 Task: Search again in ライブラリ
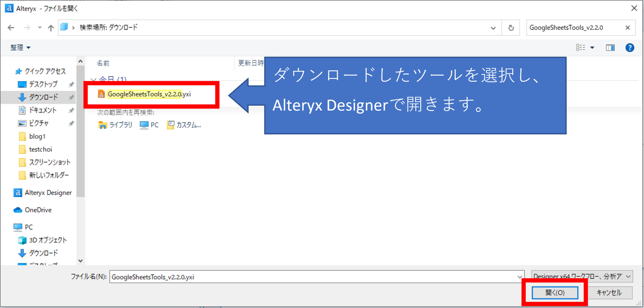[x=115, y=125]
